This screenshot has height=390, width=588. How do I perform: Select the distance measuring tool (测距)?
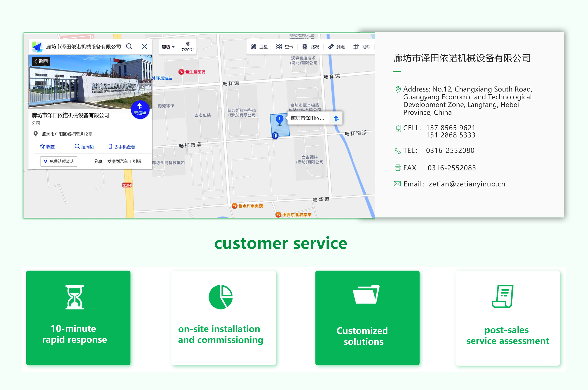point(336,47)
